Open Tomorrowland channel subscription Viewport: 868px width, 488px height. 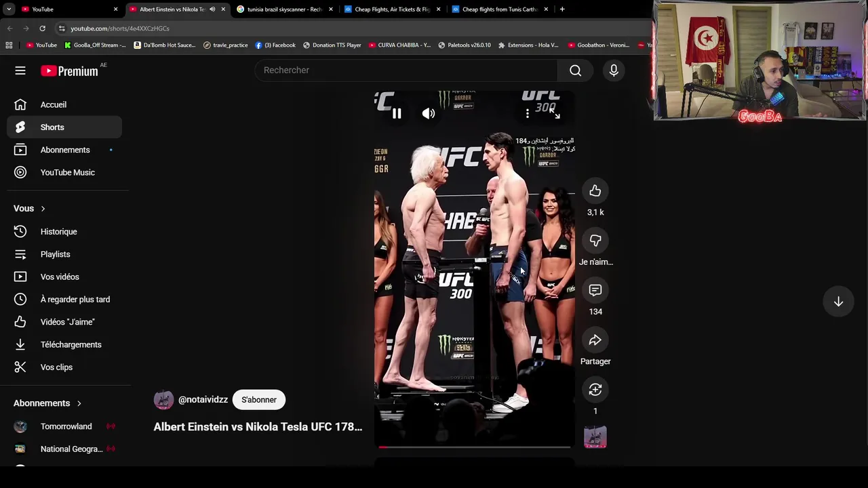point(64,426)
